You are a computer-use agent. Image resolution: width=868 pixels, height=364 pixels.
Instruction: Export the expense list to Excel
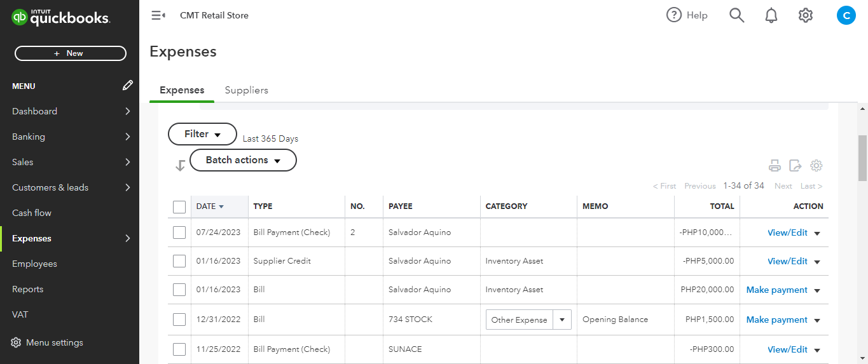(x=796, y=166)
